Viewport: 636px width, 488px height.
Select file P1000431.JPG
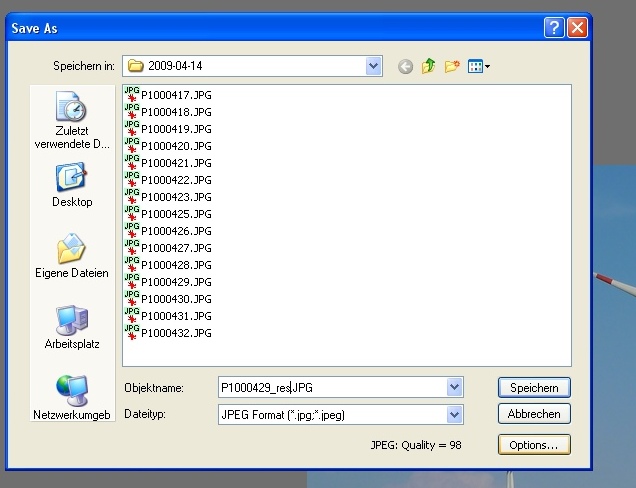coord(168,316)
